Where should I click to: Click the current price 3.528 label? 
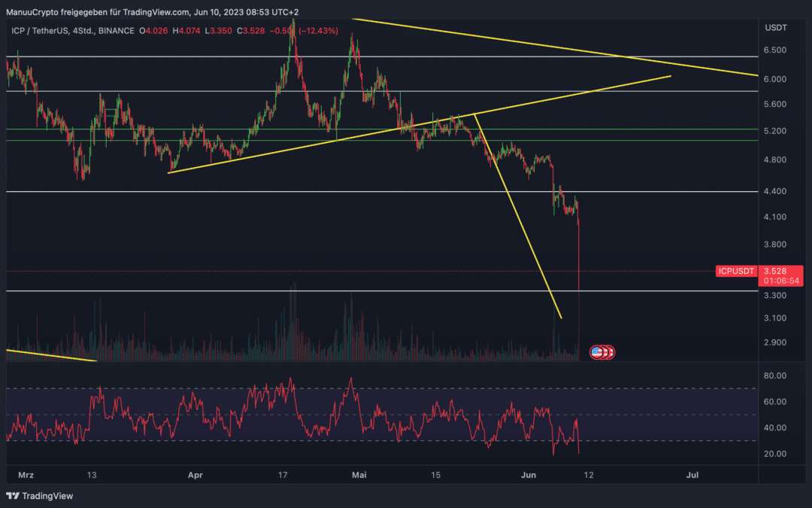[x=774, y=271]
